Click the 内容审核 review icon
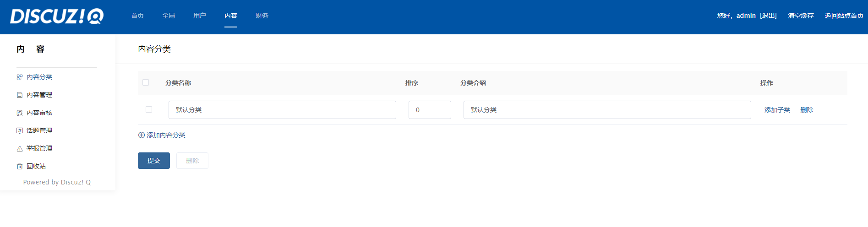Image resolution: width=868 pixels, height=227 pixels. click(20, 113)
